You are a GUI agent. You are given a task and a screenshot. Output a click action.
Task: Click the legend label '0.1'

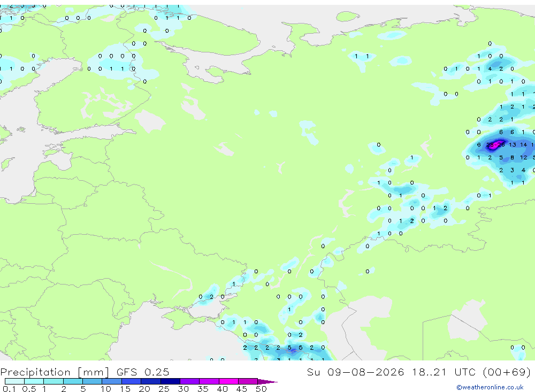click(9, 389)
